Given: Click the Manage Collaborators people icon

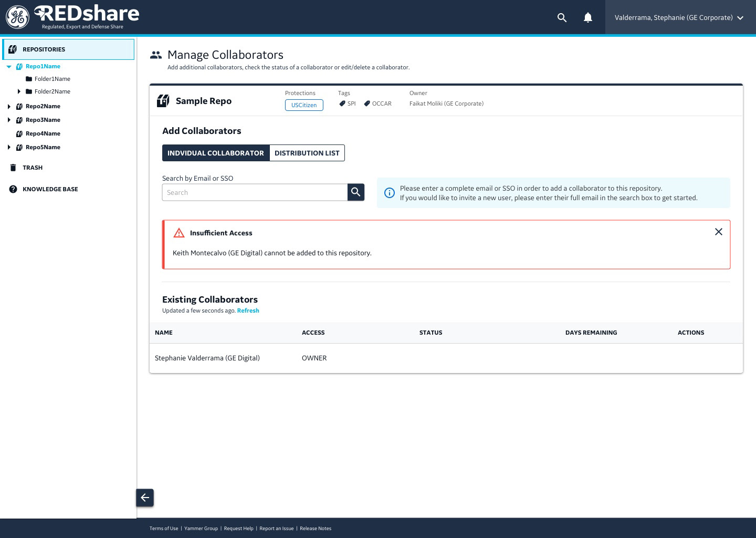Looking at the screenshot, I should 156,55.
